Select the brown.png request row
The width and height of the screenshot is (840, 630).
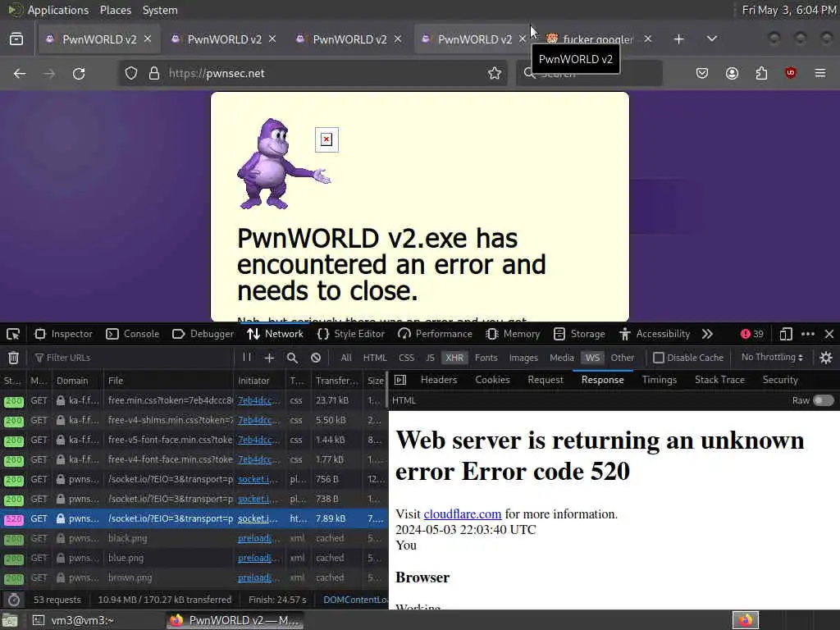pos(194,578)
